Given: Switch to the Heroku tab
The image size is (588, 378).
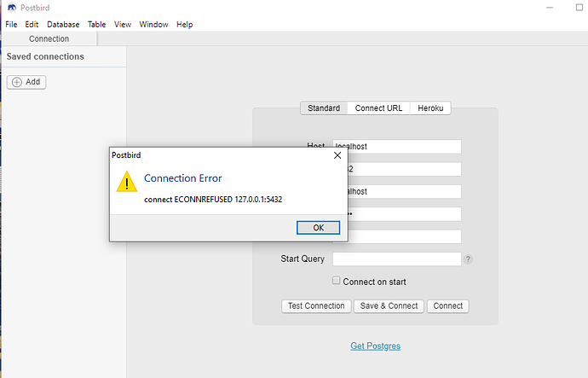Looking at the screenshot, I should [430, 108].
